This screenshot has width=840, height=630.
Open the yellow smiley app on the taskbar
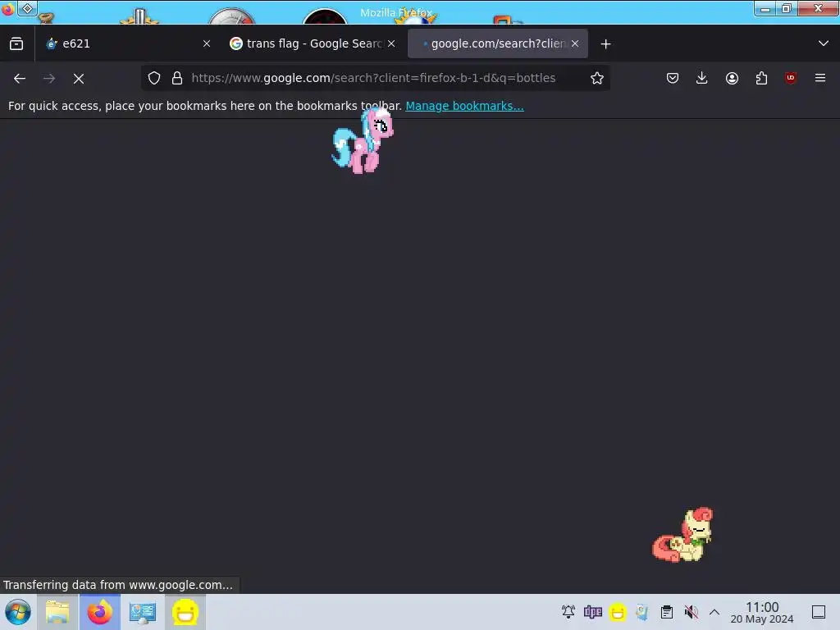click(x=185, y=612)
